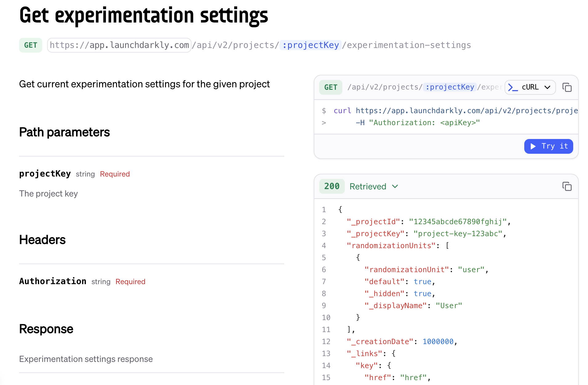Copy the cURL request snippet

(567, 88)
